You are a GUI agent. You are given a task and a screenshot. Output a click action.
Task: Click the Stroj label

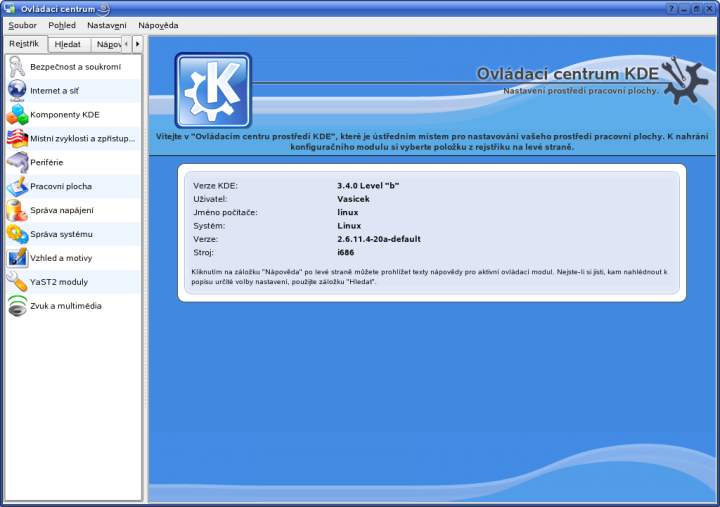203,252
